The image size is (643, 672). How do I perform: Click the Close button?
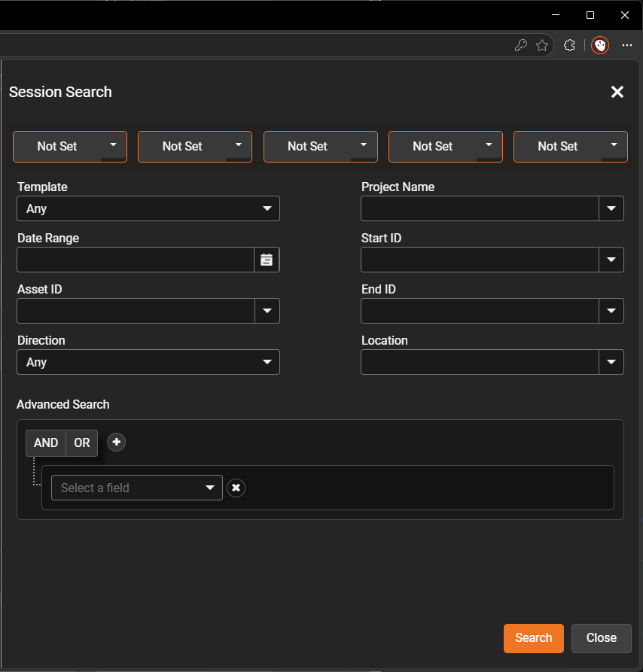601,638
